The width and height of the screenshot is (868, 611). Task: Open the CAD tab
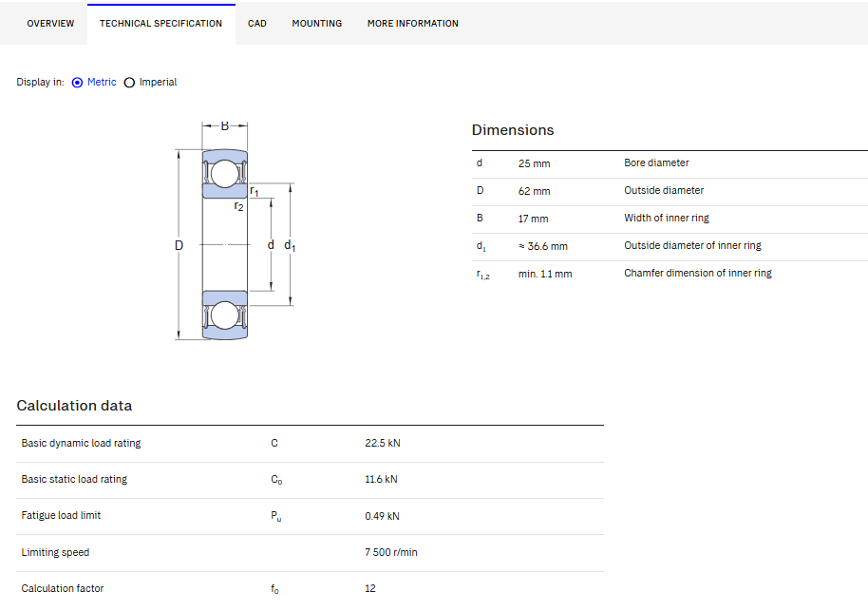tap(256, 23)
